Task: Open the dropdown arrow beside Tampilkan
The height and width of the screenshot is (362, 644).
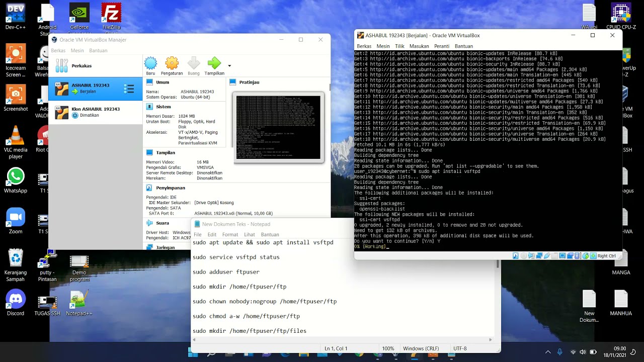Action: pyautogui.click(x=229, y=65)
